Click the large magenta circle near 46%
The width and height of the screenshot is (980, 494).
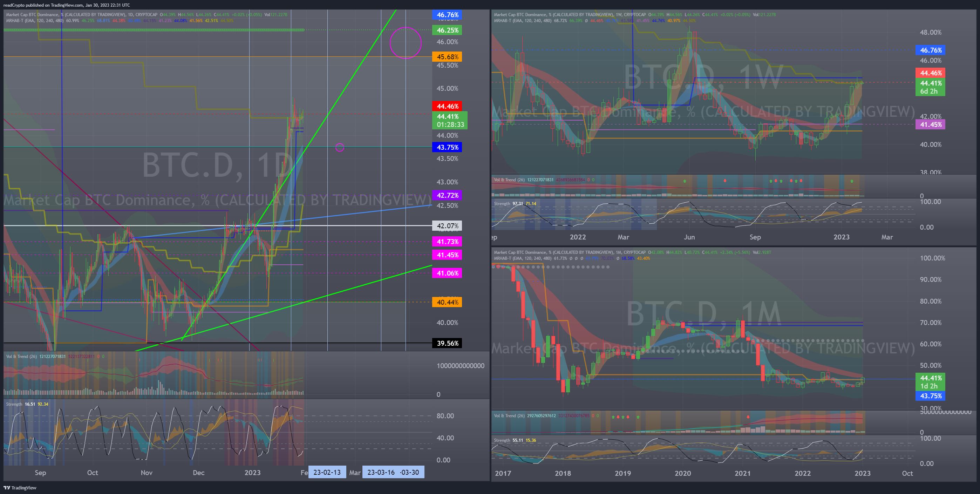point(406,43)
